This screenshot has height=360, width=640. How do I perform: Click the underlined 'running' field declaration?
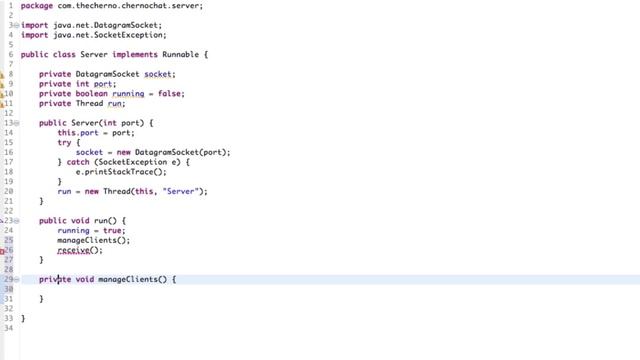tap(128, 94)
